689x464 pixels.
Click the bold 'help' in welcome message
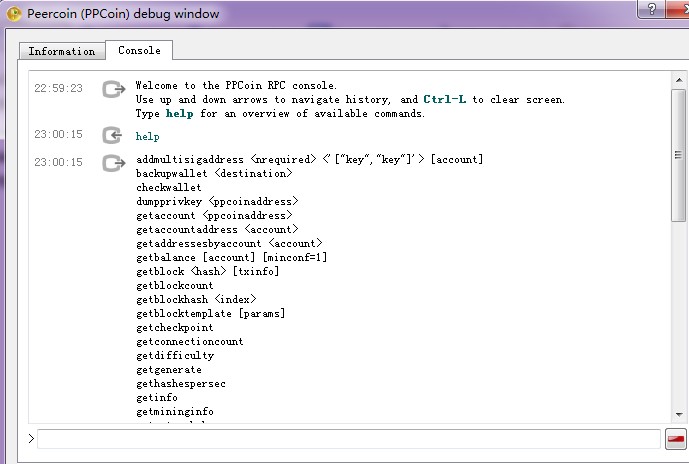click(x=179, y=113)
